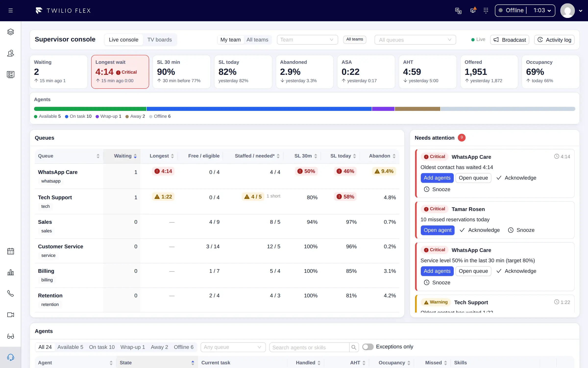The height and width of the screenshot is (368, 588).
Task: Open the bar chart analytics sidebar icon
Action: coord(11,272)
